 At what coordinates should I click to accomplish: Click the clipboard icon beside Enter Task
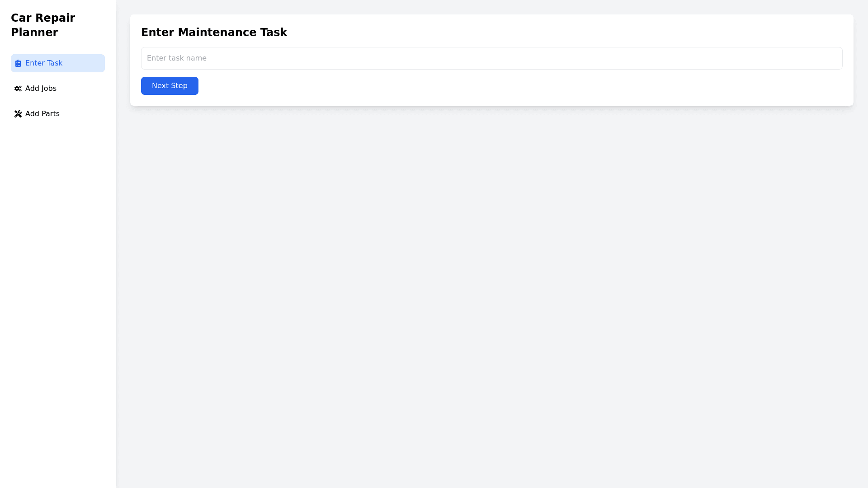click(x=18, y=63)
